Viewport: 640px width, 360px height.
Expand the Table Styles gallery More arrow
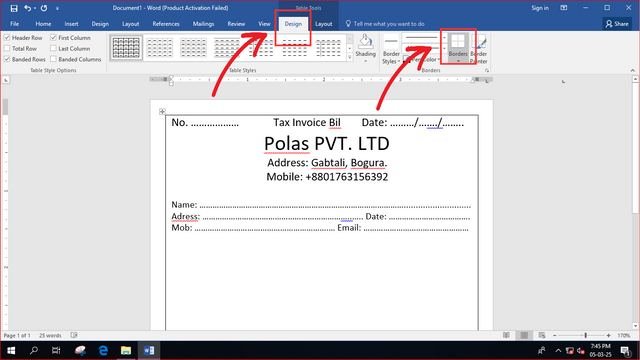click(350, 58)
